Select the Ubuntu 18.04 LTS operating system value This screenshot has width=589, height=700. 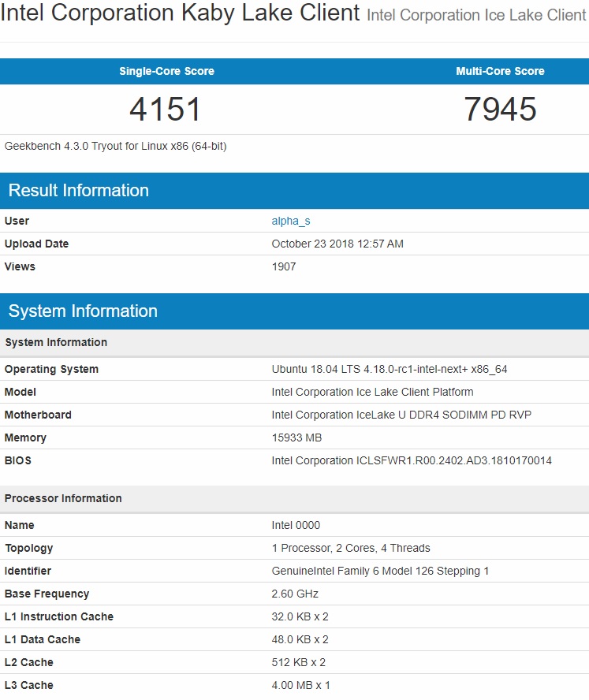390,369
